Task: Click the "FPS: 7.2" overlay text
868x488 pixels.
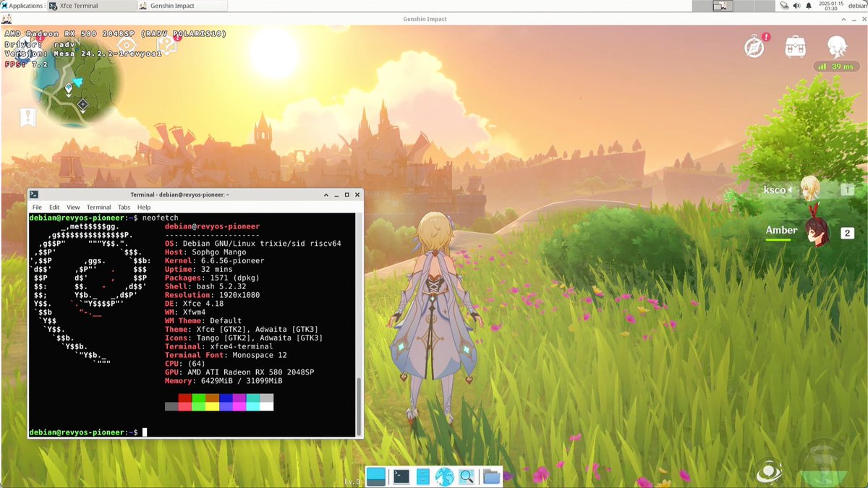Action: (27, 64)
